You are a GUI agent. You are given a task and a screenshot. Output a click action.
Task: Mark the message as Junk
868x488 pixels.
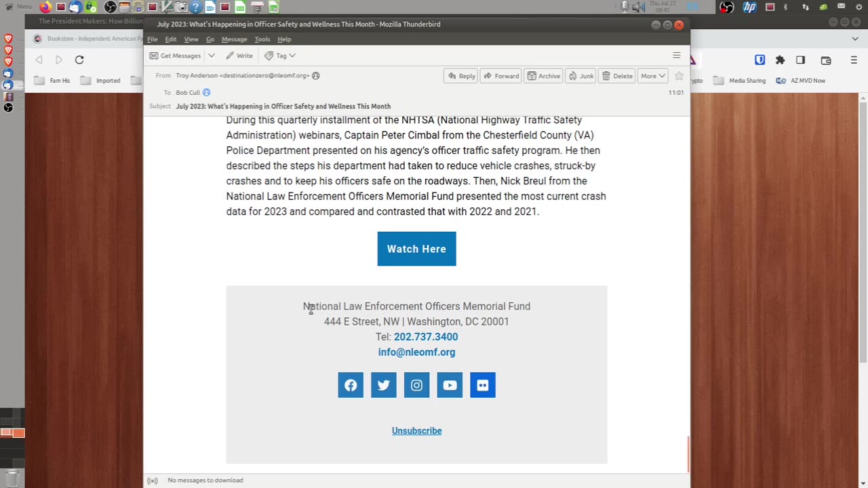581,76
